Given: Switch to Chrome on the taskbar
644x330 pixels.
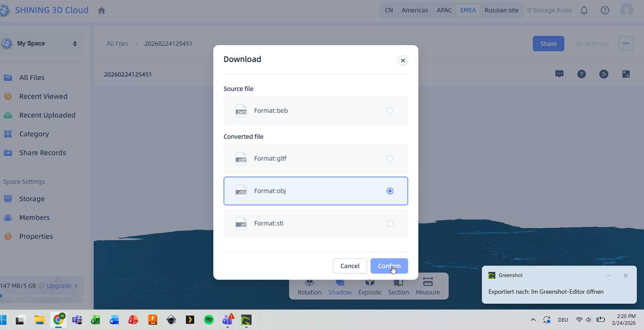Looking at the screenshot, I should tap(58, 320).
